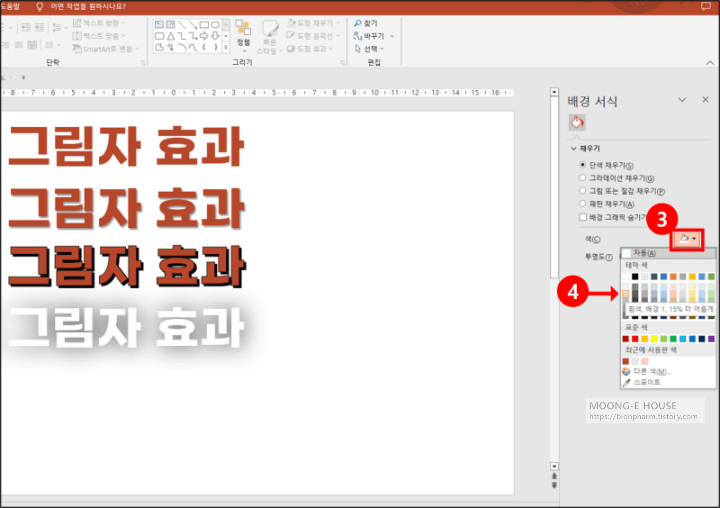This screenshot has width=720, height=508.
Task: Click the 색 fill color dropdown button
Action: click(687, 239)
